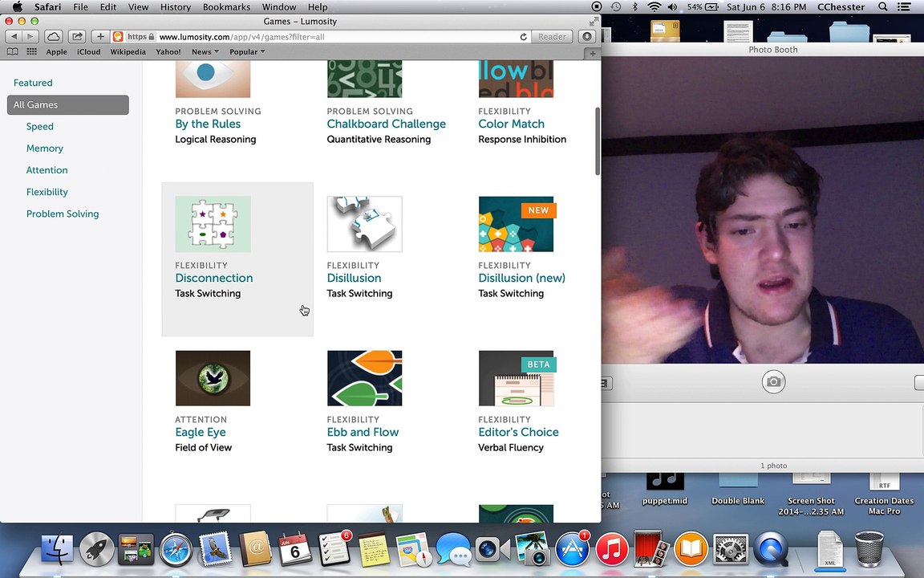
Task: Add bookmark with the plus button
Action: pyautogui.click(x=100, y=37)
